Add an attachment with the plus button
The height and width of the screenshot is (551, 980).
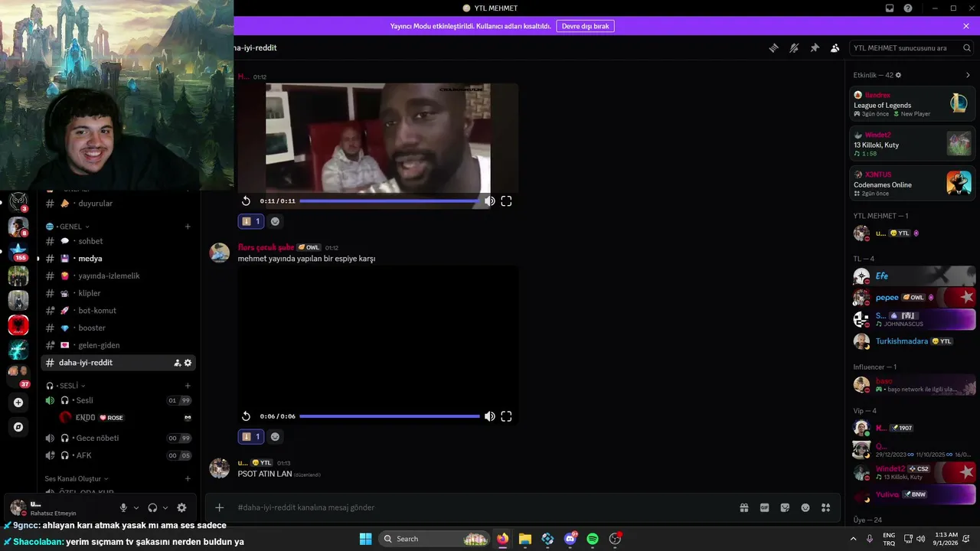219,507
